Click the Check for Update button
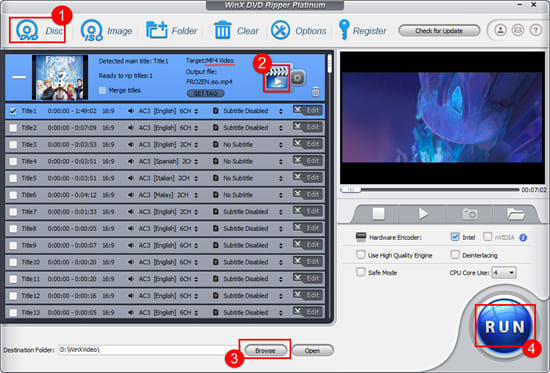The image size is (550, 373). tap(439, 31)
